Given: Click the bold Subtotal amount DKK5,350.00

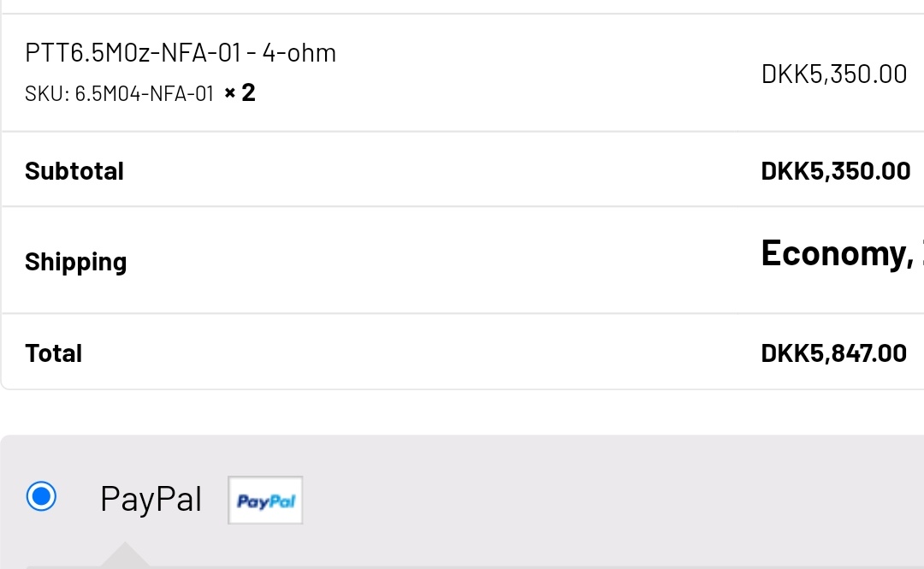Looking at the screenshot, I should (x=835, y=171).
